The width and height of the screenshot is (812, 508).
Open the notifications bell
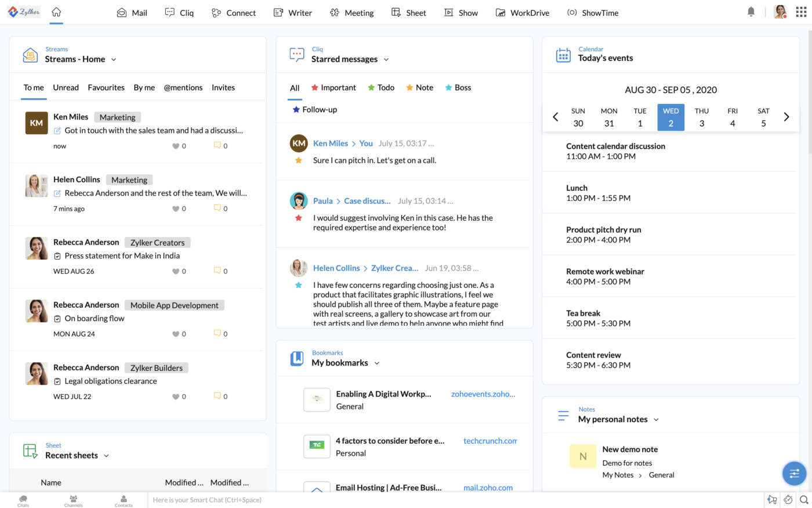[751, 12]
